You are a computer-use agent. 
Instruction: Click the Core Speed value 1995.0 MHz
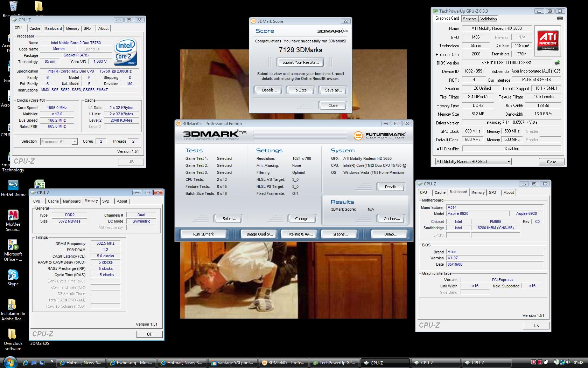(x=57, y=108)
